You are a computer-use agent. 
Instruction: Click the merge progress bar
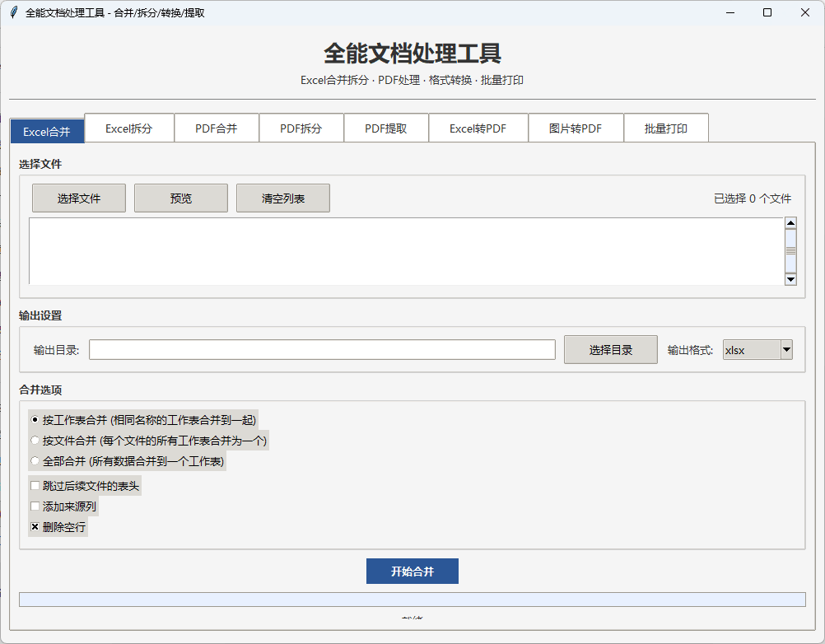pyautogui.click(x=412, y=600)
